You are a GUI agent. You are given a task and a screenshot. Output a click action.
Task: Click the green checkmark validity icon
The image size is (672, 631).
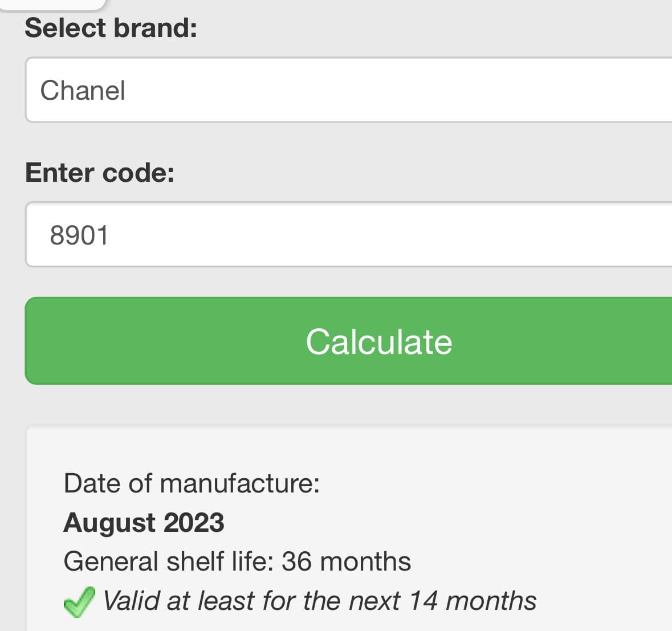79,602
